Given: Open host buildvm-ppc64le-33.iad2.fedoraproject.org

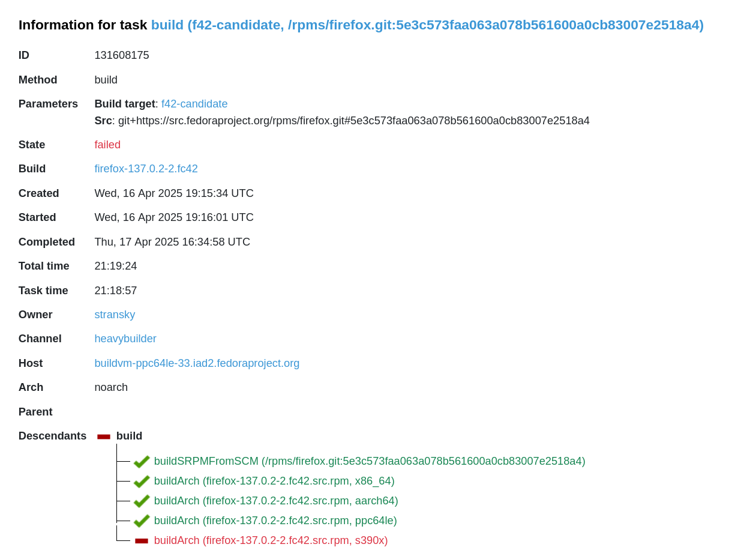Looking at the screenshot, I should [x=197, y=363].
